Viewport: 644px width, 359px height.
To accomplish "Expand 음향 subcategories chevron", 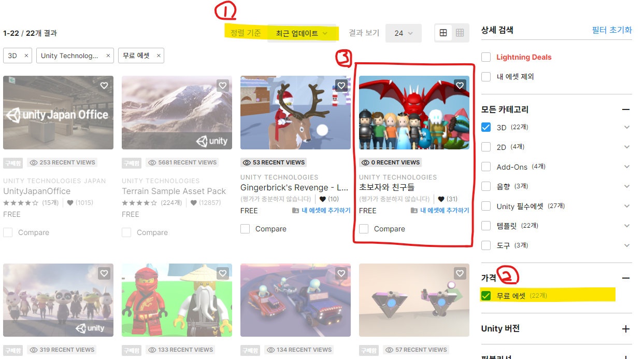I will pos(627,186).
